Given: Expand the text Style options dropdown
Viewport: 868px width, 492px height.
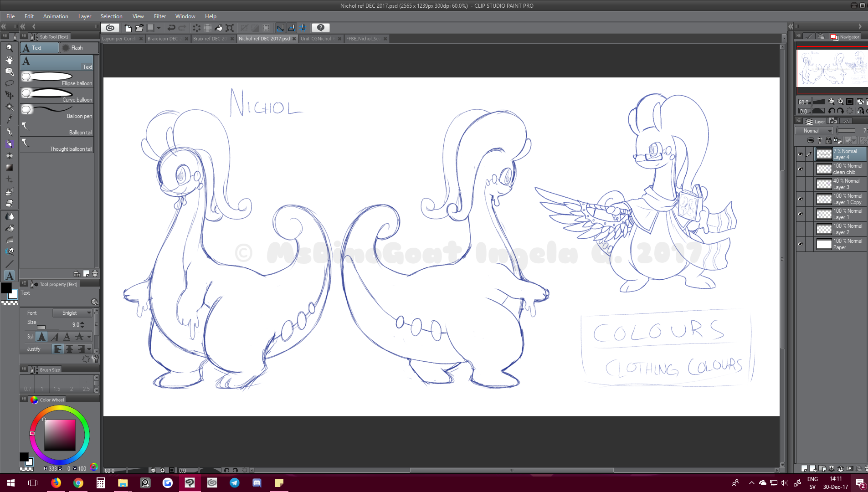Looking at the screenshot, I should tap(89, 337).
